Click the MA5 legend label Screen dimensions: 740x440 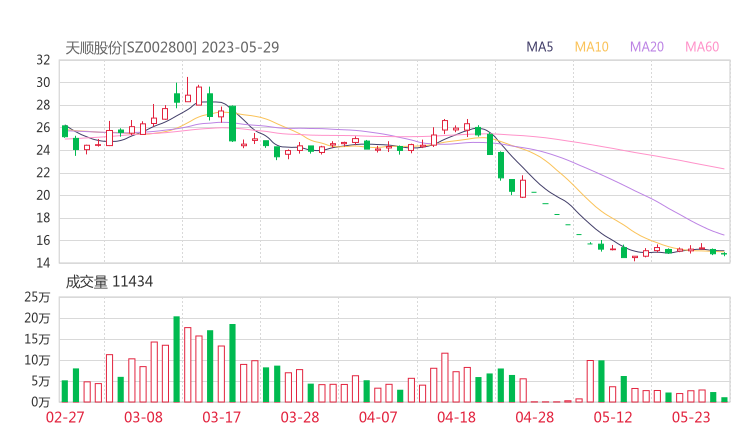click(539, 47)
